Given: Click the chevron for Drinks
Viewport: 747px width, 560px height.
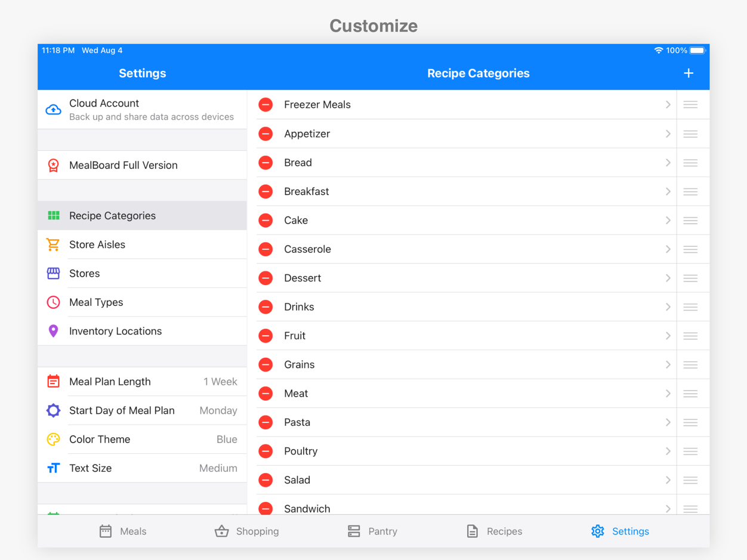Looking at the screenshot, I should click(668, 307).
